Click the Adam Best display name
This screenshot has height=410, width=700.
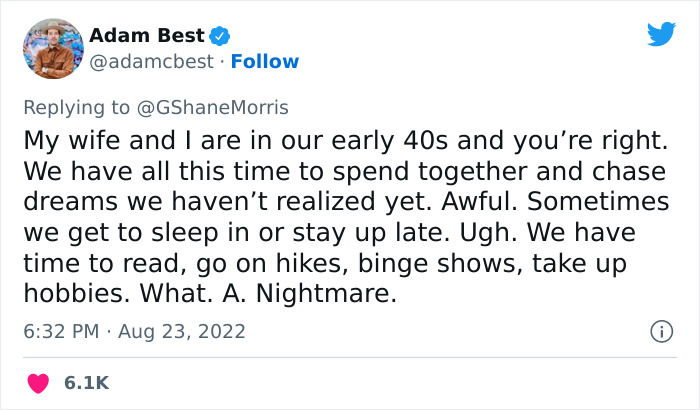click(146, 36)
